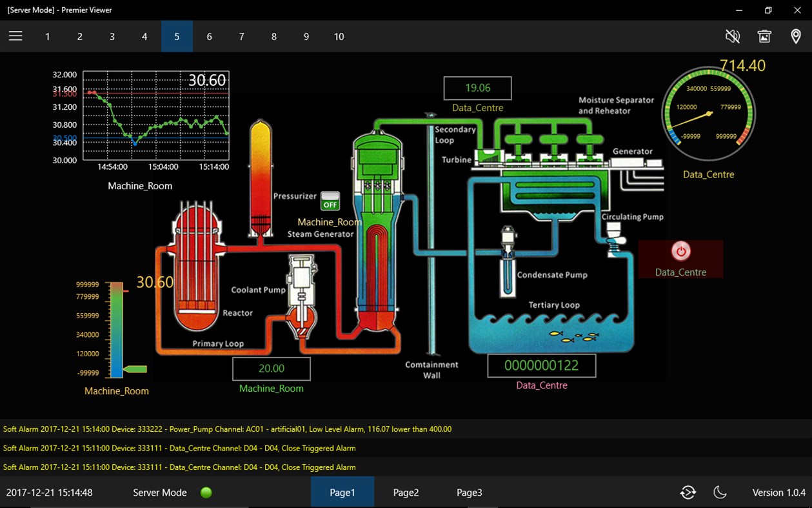Open the hamburger menu
The height and width of the screenshot is (508, 812).
[15, 36]
